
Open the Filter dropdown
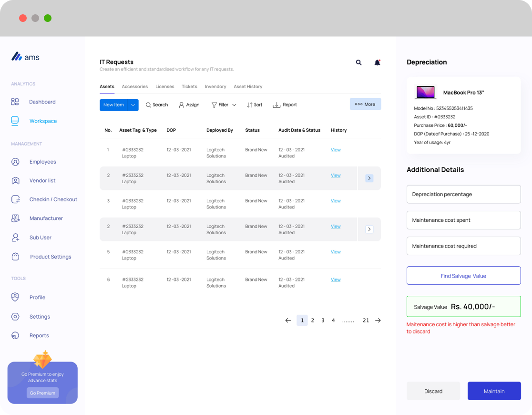(x=224, y=105)
